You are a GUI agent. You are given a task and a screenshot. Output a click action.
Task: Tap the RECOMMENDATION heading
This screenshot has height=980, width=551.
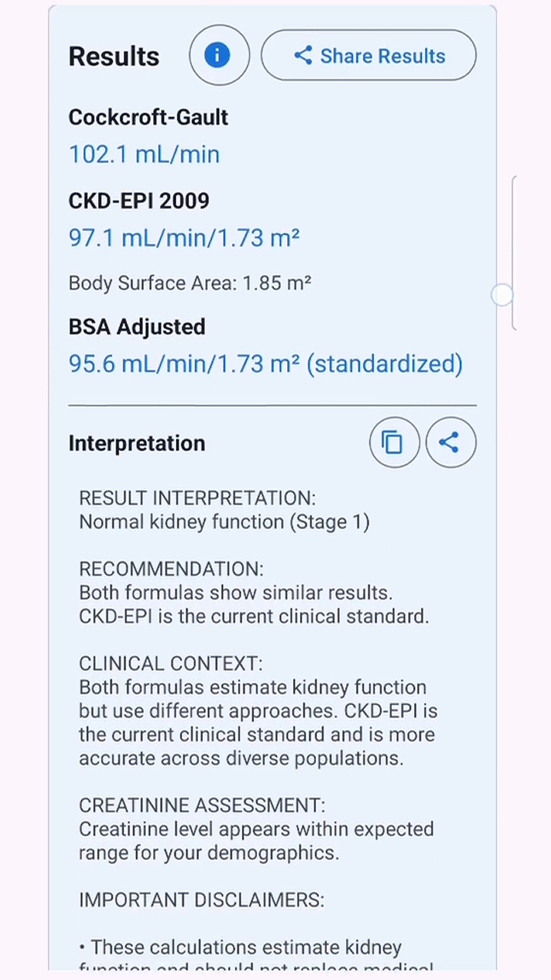coord(171,569)
